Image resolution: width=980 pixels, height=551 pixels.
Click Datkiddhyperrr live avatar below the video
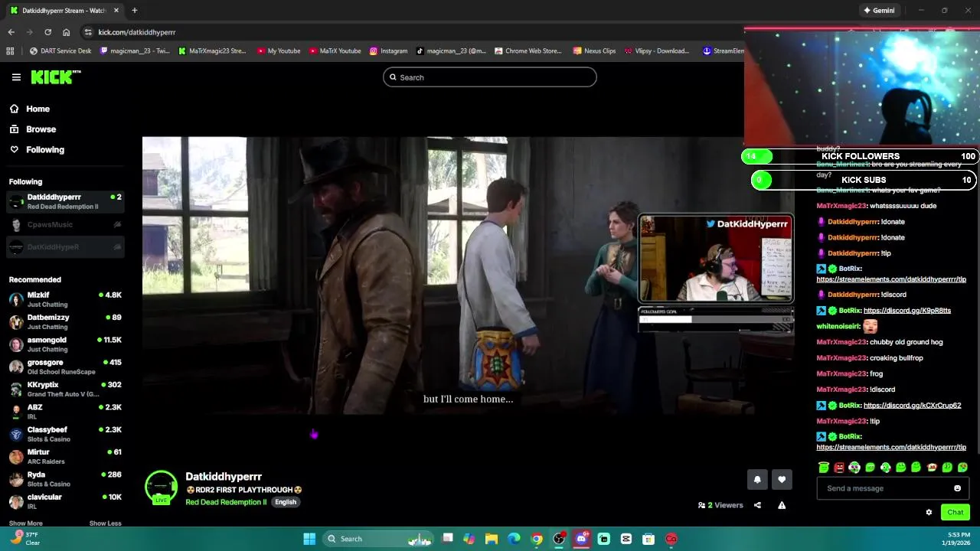click(161, 487)
